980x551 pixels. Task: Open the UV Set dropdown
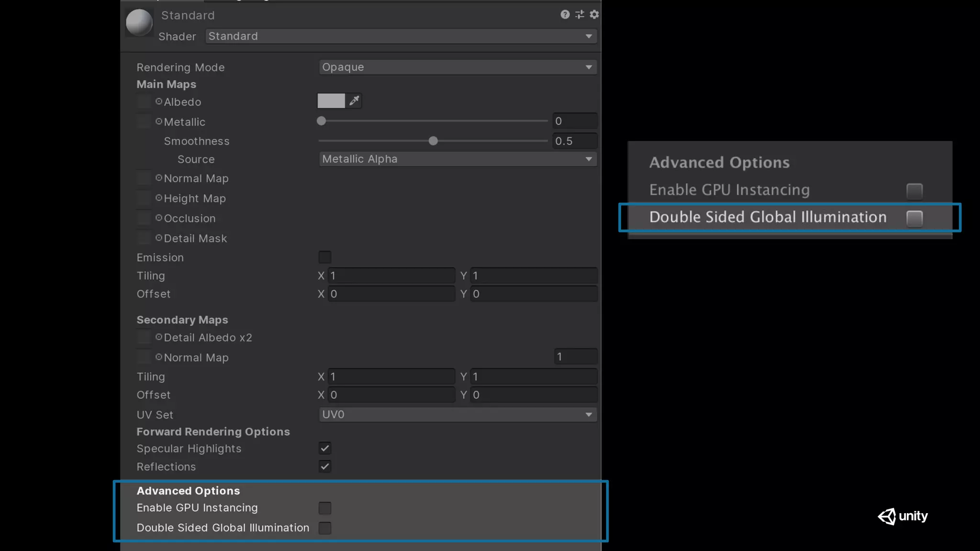(x=457, y=415)
